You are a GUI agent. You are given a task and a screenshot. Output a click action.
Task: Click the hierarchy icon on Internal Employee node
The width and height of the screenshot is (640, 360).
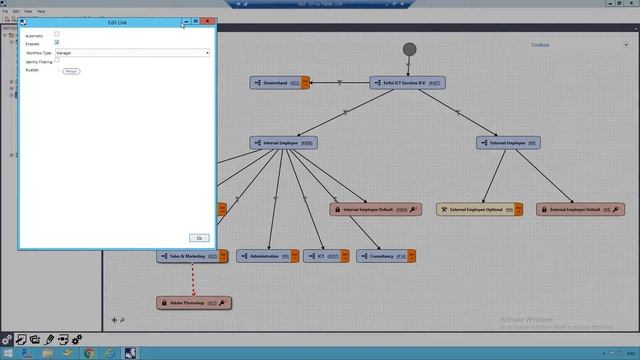tap(258, 143)
